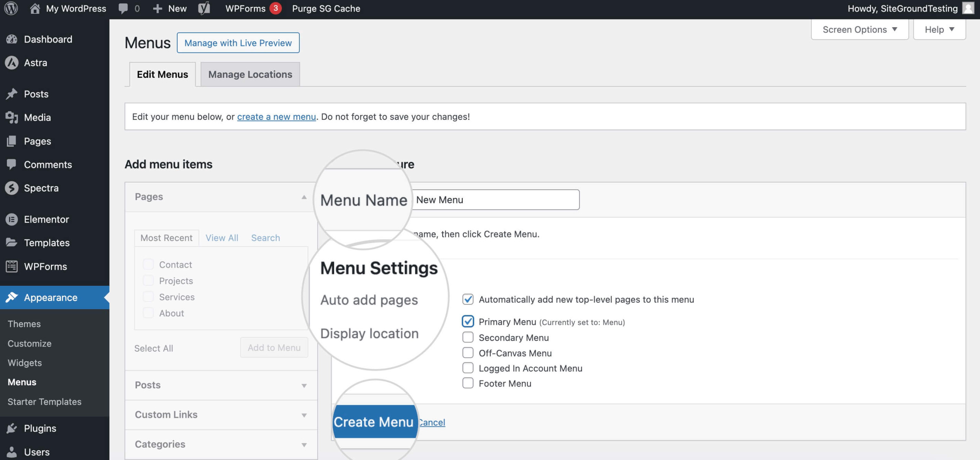Image resolution: width=980 pixels, height=460 pixels.
Task: Click the Astra logo icon
Action: (x=12, y=62)
